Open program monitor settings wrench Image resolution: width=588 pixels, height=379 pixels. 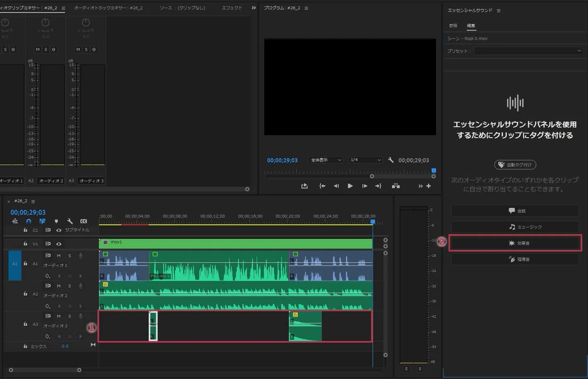pos(390,160)
